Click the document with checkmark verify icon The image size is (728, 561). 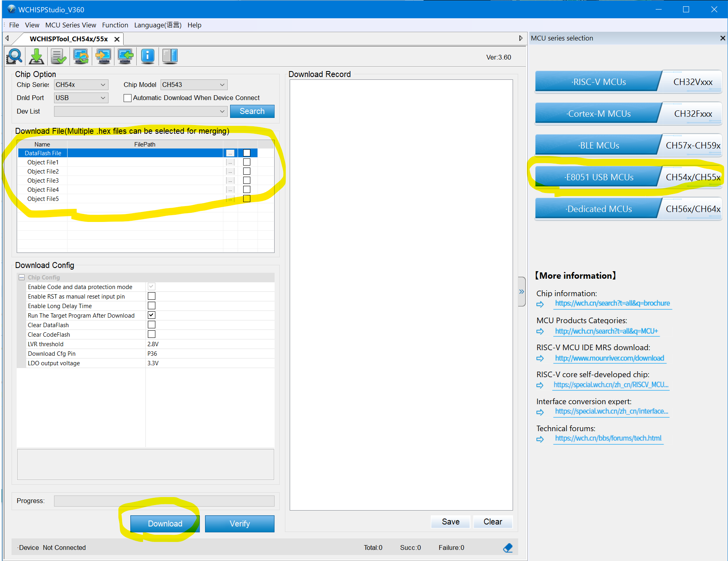(59, 56)
